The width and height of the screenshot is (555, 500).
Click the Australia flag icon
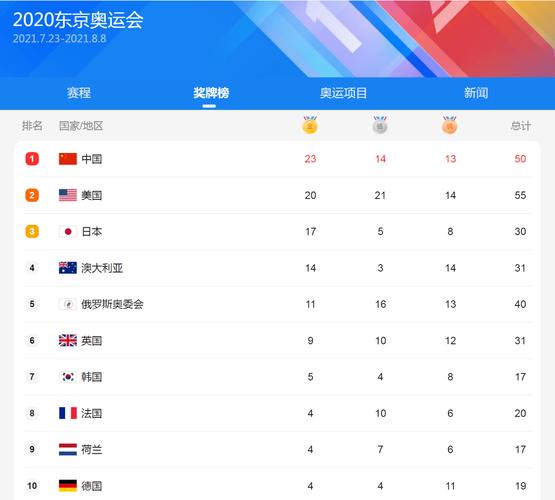[68, 268]
